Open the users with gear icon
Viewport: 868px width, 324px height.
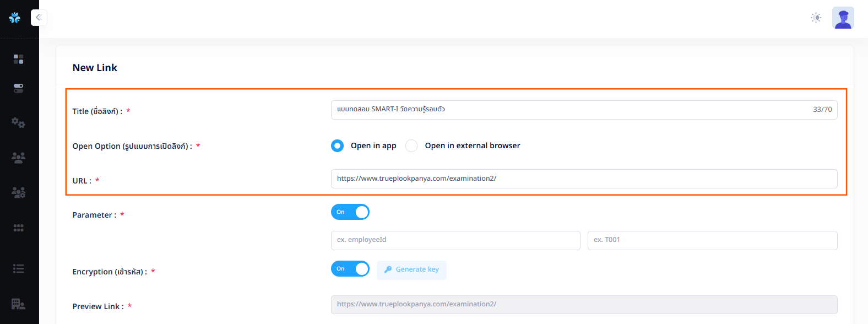[19, 192]
